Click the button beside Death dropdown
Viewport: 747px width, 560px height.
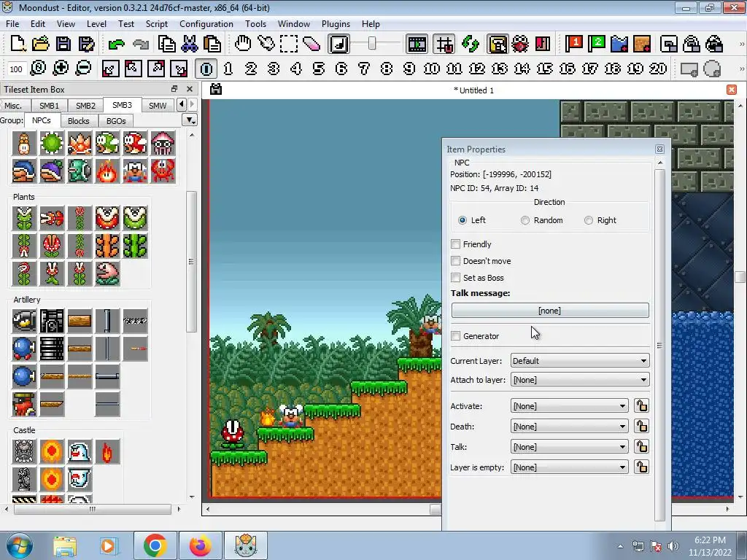(641, 427)
